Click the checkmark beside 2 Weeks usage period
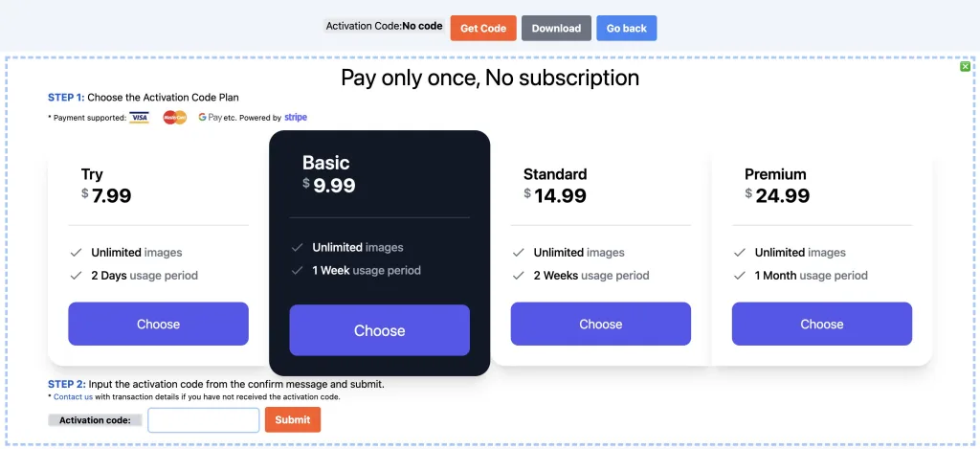This screenshot has width=980, height=449. pos(518,276)
